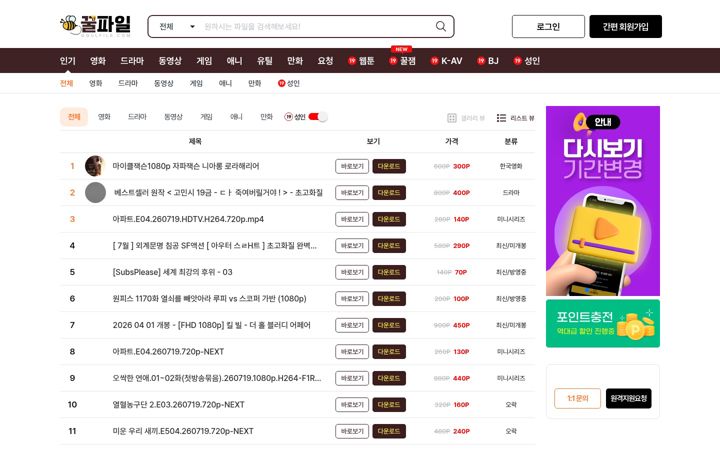Click 다운로드 for 열혈농구단 row

pos(389,405)
